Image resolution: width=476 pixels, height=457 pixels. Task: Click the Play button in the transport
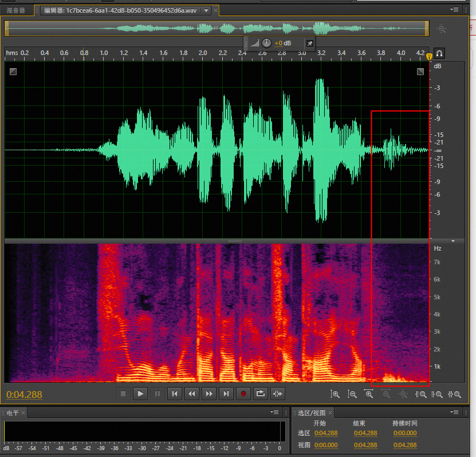coord(140,393)
